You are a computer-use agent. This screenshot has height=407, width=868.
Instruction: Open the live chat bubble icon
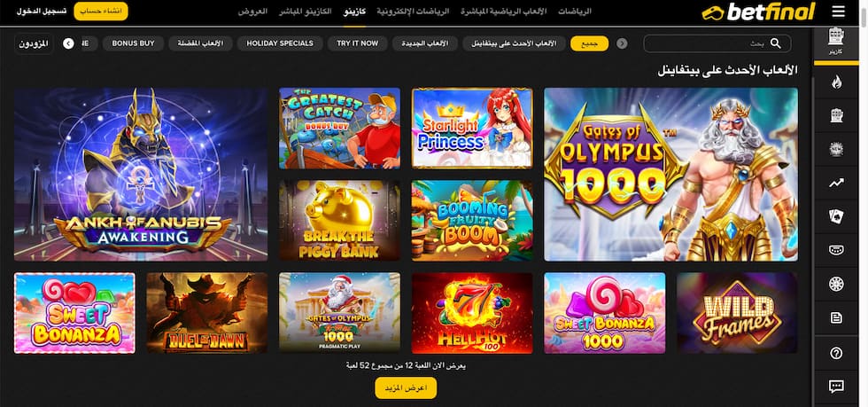836,386
